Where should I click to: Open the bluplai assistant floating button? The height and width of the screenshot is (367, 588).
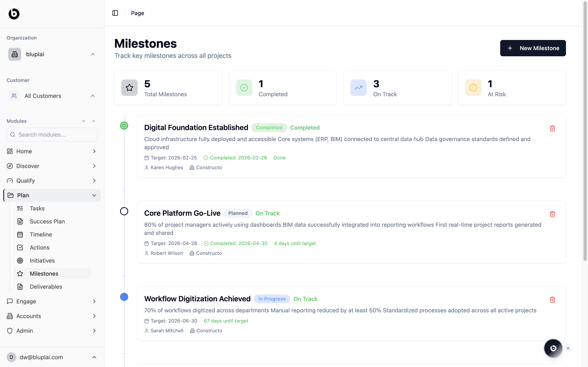[553, 348]
